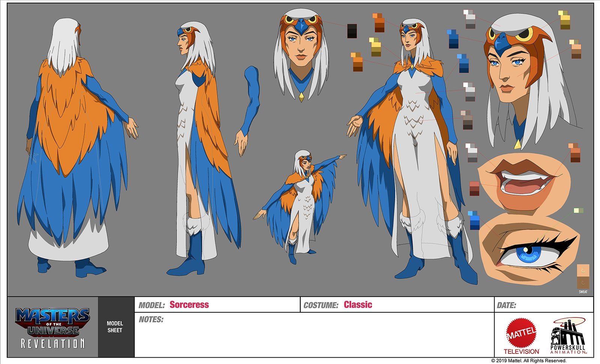Pick the white teeth swatch above the mouth
The width and height of the screenshot is (600, 364).
[472, 153]
